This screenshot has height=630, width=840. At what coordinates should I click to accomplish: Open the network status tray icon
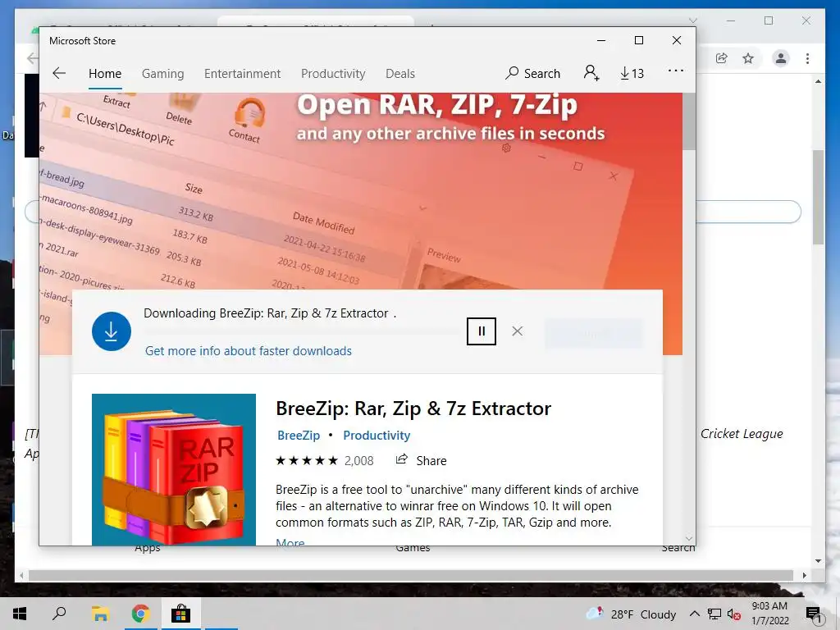click(x=714, y=614)
